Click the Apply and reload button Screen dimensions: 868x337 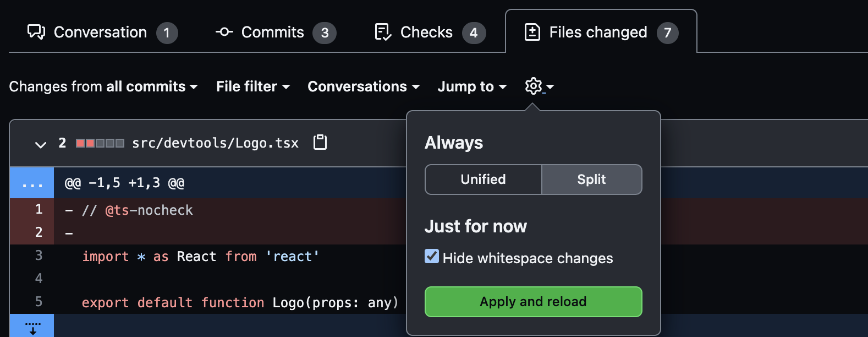click(x=534, y=302)
